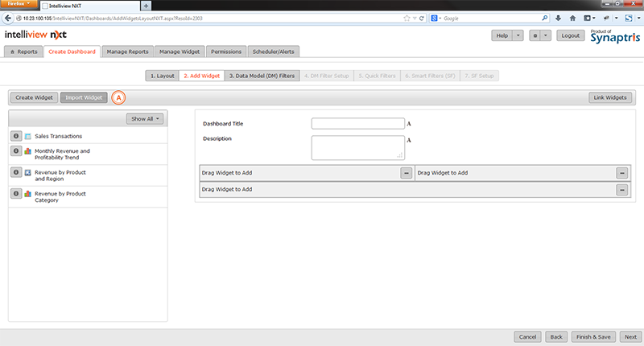The width and height of the screenshot is (644, 346).
Task: Collapse the bottom widget slot with minus button
Action: (621, 189)
